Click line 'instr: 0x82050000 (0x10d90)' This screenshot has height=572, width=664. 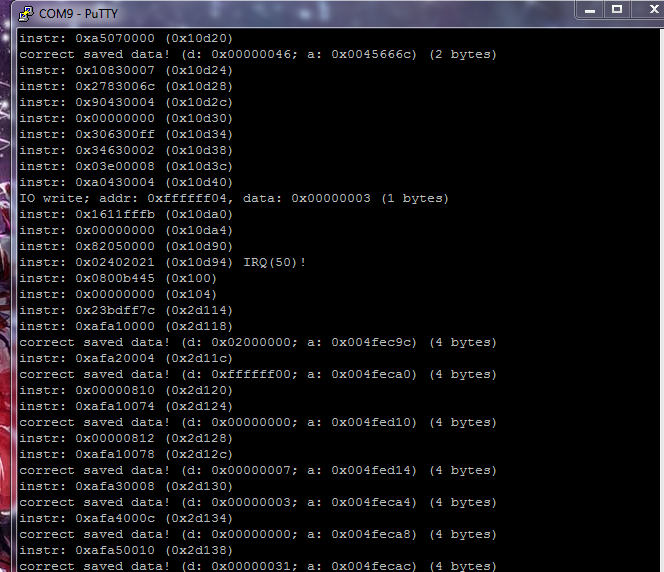pos(126,246)
